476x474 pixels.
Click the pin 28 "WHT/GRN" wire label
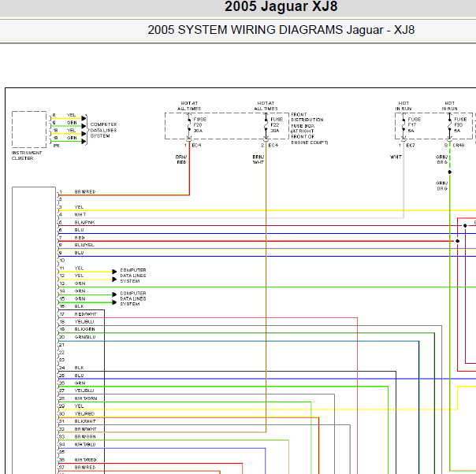pos(86,398)
